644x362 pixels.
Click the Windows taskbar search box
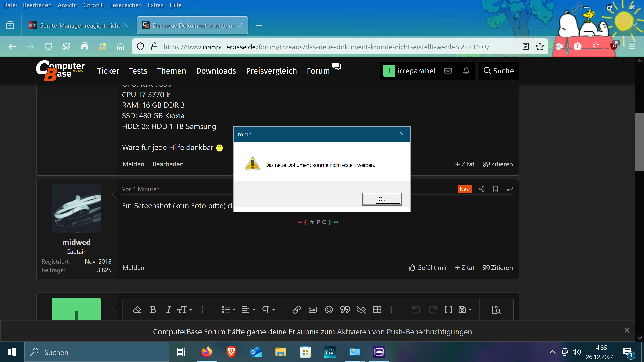point(96,352)
